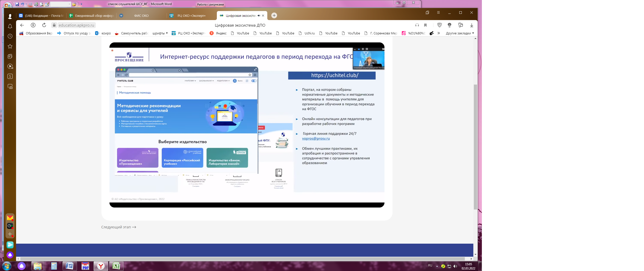
Task: Open the browser hamburger menu
Action: (438, 13)
